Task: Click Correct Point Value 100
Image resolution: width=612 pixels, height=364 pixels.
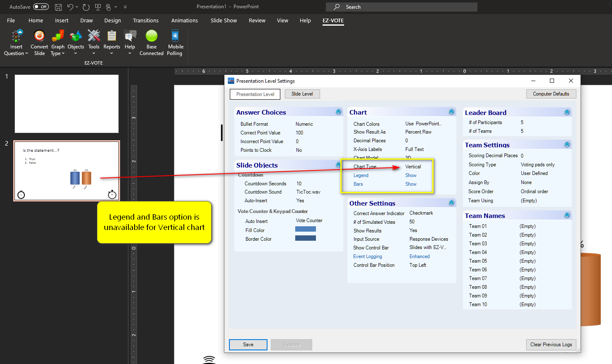Action: pyautogui.click(x=299, y=133)
